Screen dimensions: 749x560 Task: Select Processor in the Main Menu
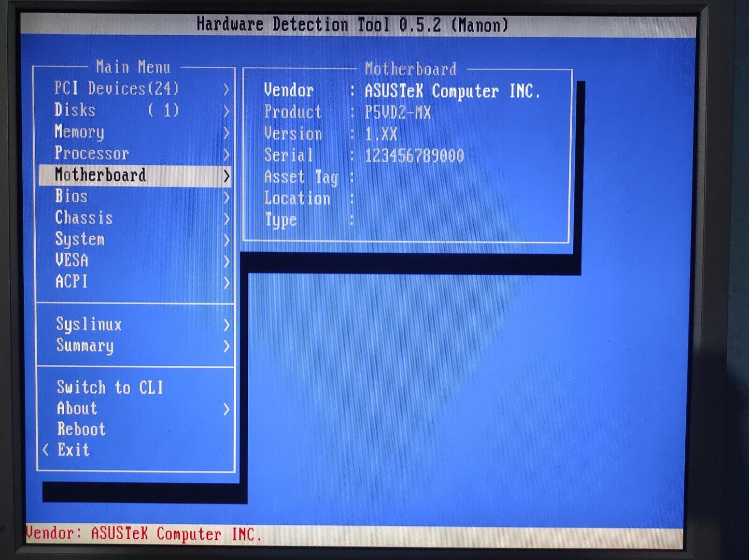pyautogui.click(x=92, y=153)
